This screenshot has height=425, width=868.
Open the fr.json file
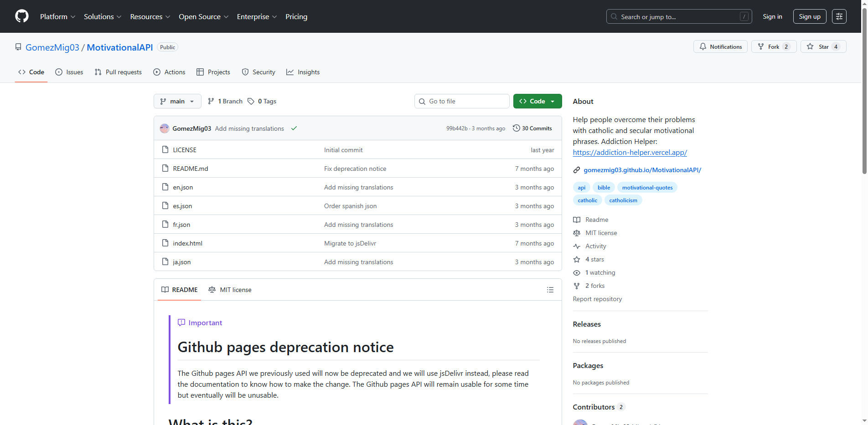181,225
